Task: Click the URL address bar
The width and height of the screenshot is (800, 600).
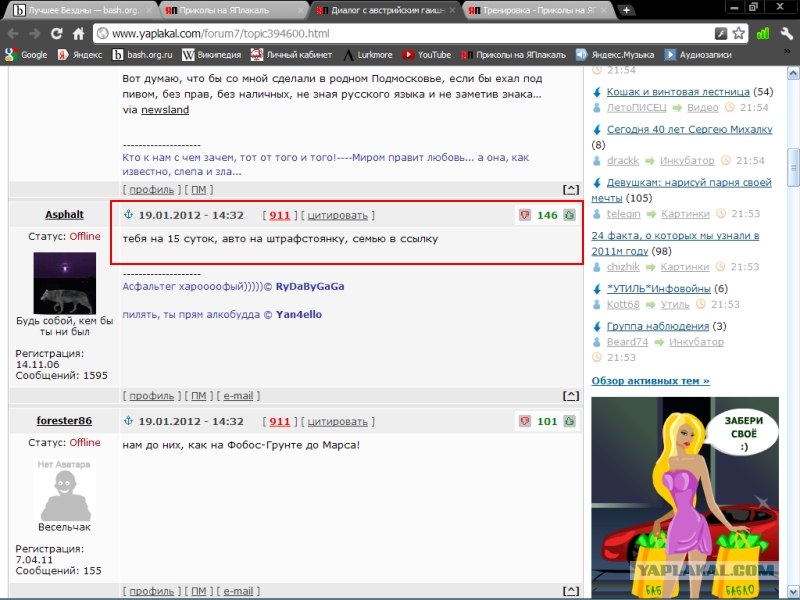Action: tap(408, 34)
